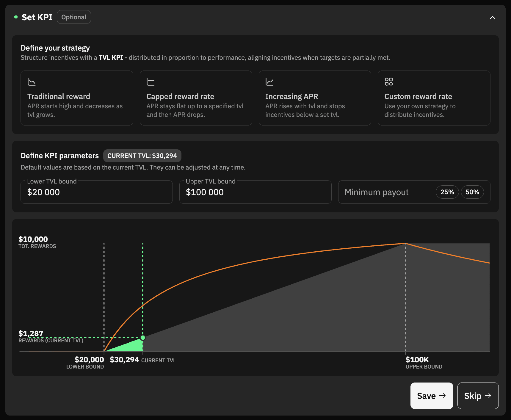Click the Upper TVL bound input field
Viewport: 511px width, 420px height.
click(255, 192)
